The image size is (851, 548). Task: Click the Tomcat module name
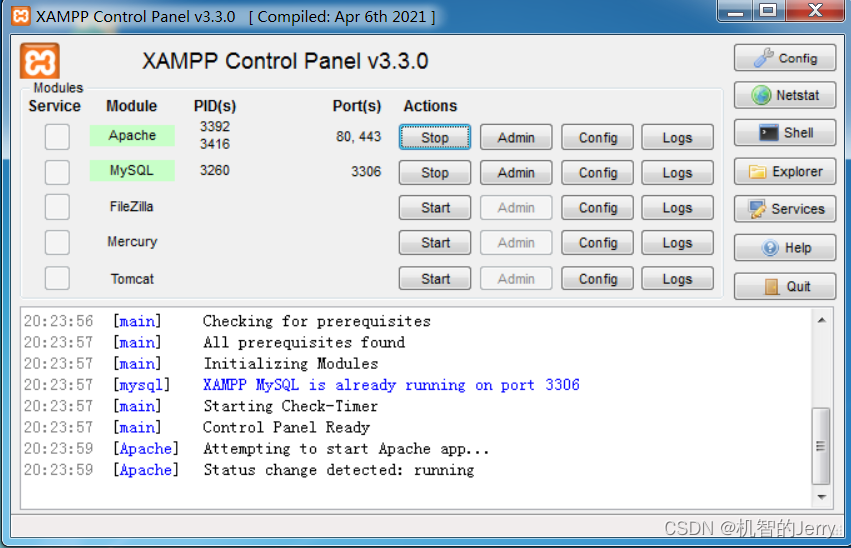tap(132, 279)
